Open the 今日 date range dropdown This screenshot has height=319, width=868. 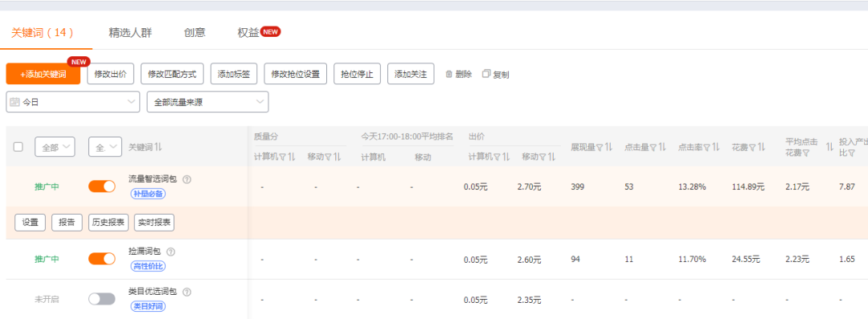pyautogui.click(x=72, y=102)
